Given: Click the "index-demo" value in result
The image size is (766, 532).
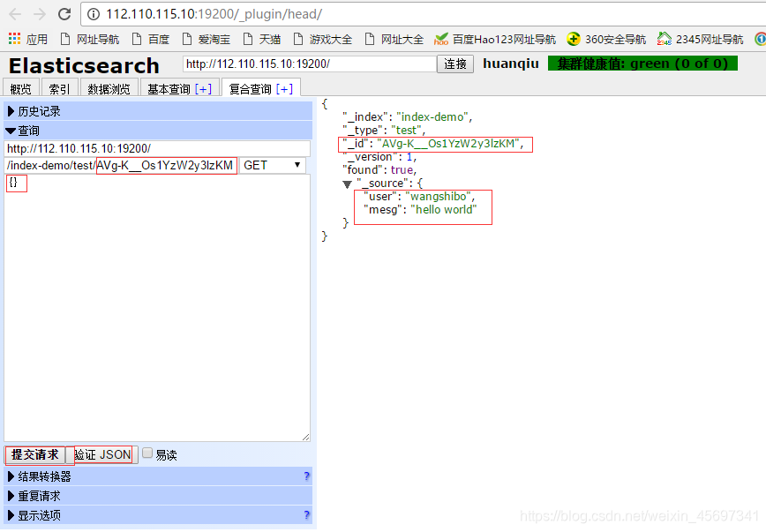Looking at the screenshot, I should (x=432, y=116).
